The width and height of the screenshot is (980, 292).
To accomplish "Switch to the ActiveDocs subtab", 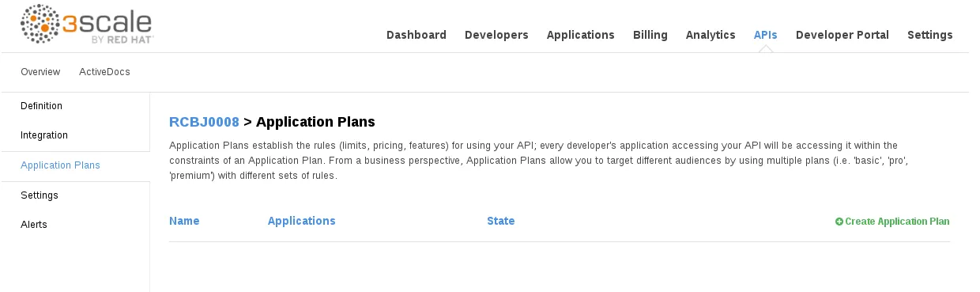I will click(104, 72).
